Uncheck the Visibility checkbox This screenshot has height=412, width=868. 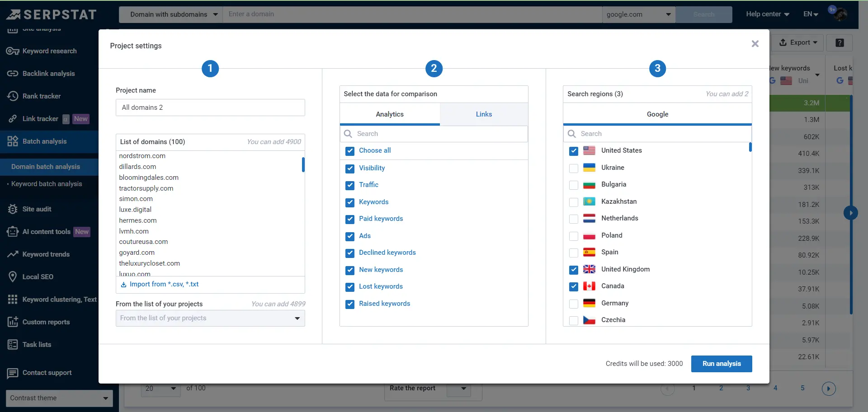click(x=350, y=169)
